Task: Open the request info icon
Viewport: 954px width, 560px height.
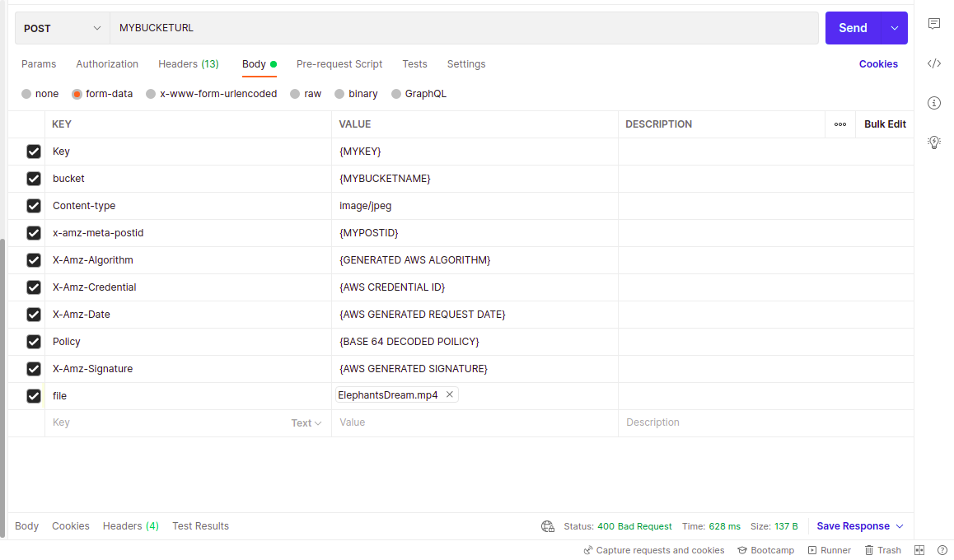Action: [x=934, y=103]
